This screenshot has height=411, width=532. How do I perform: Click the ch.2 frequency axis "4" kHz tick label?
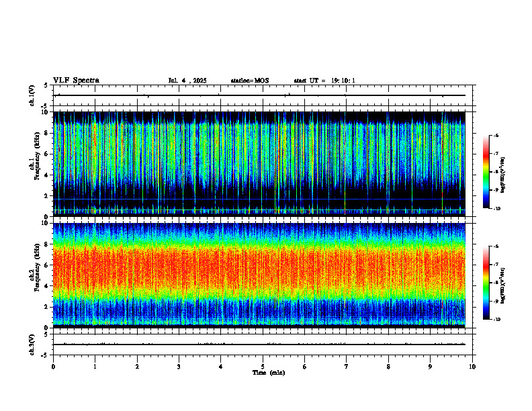(x=47, y=287)
